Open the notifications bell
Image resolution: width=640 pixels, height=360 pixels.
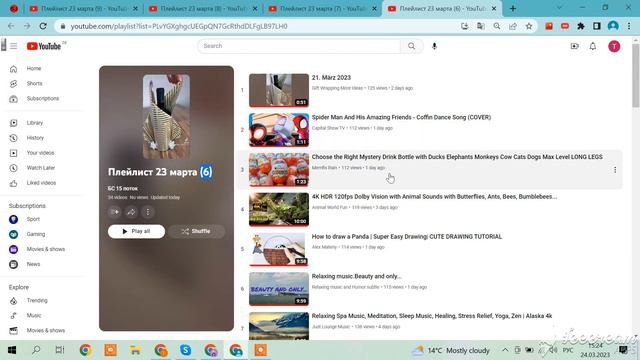(593, 46)
